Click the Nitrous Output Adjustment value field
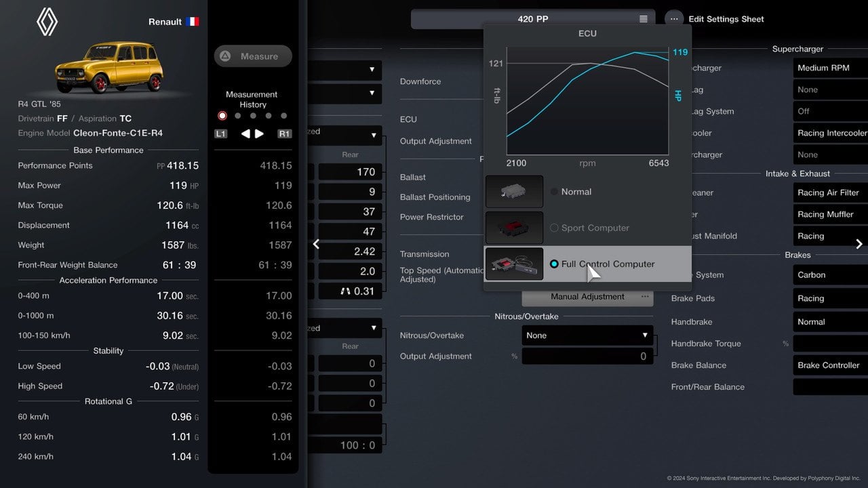 [x=587, y=357]
